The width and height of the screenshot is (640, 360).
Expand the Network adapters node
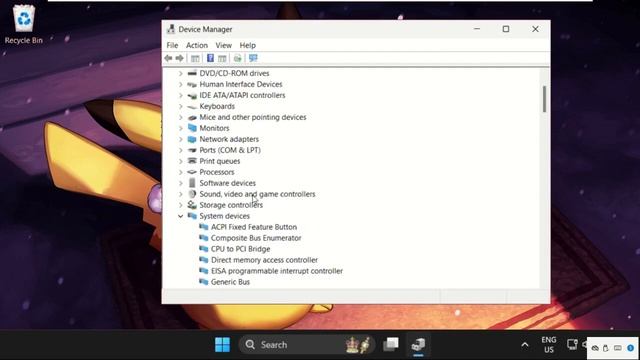(x=181, y=140)
